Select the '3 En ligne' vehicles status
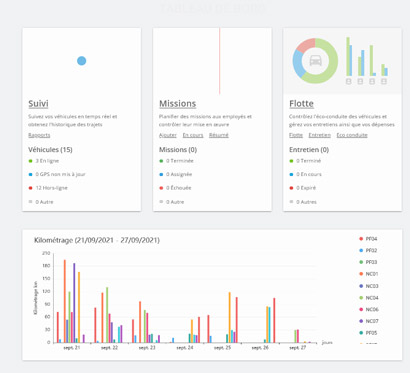 pyautogui.click(x=44, y=161)
